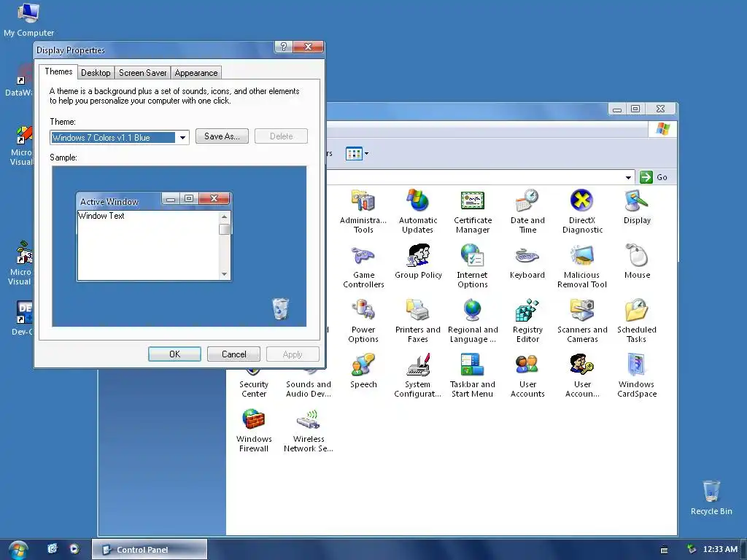Open Speech settings icon
This screenshot has width=747, height=560.
363,371
